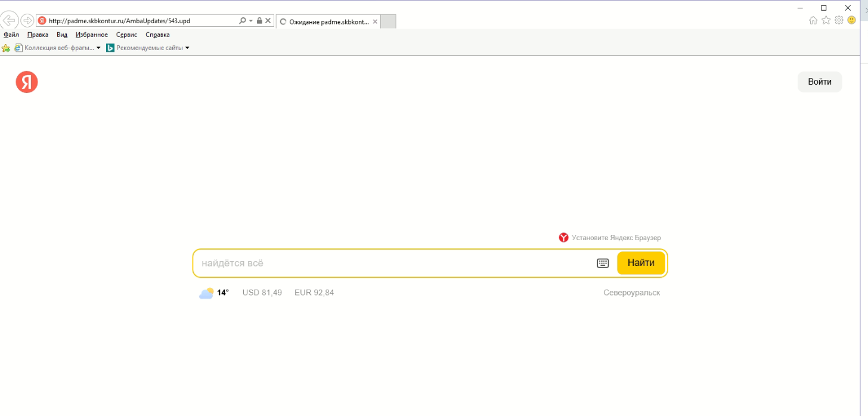Expand the Коллекция веб-фрагм... dropdown arrow

tap(98, 48)
